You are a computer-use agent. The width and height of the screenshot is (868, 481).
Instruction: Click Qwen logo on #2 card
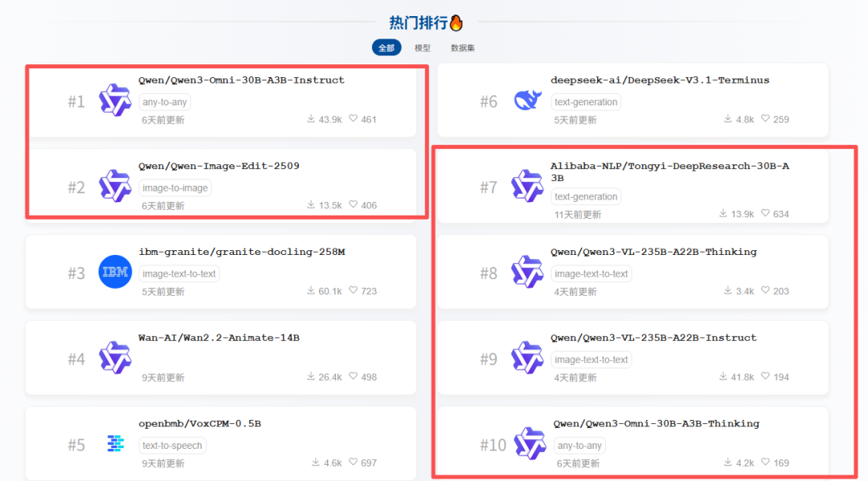coord(115,186)
